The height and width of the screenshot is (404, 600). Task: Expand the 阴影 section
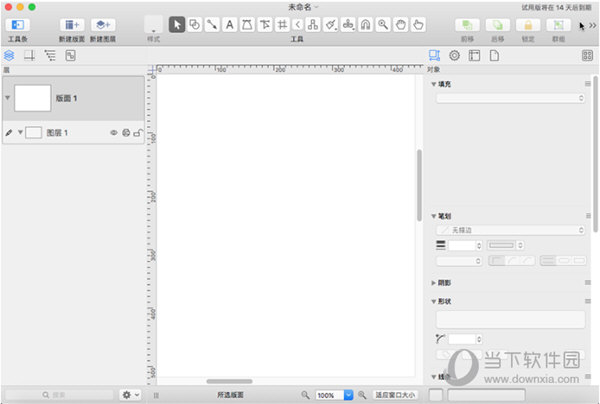pyautogui.click(x=434, y=283)
